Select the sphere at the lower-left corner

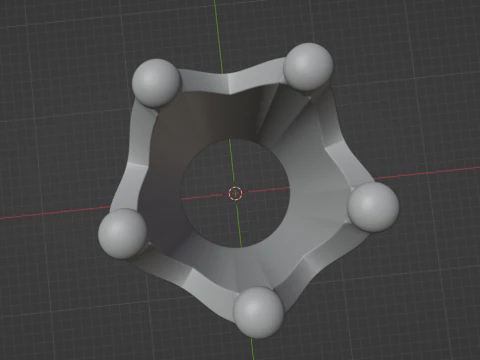[x=123, y=234]
